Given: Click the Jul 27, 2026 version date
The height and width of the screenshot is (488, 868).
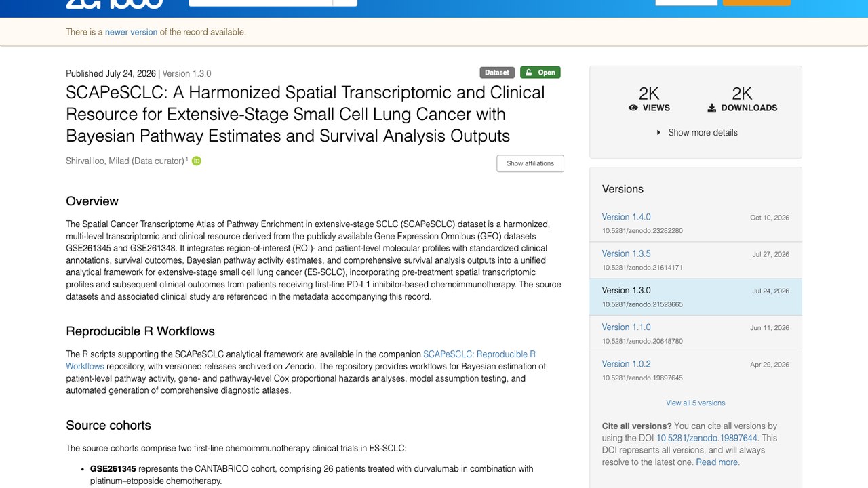Looking at the screenshot, I should [770, 254].
